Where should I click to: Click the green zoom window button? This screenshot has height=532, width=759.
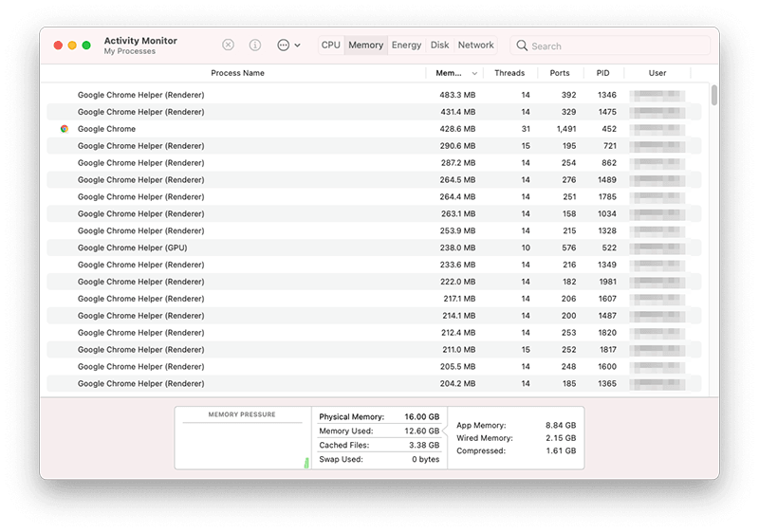[x=86, y=46]
